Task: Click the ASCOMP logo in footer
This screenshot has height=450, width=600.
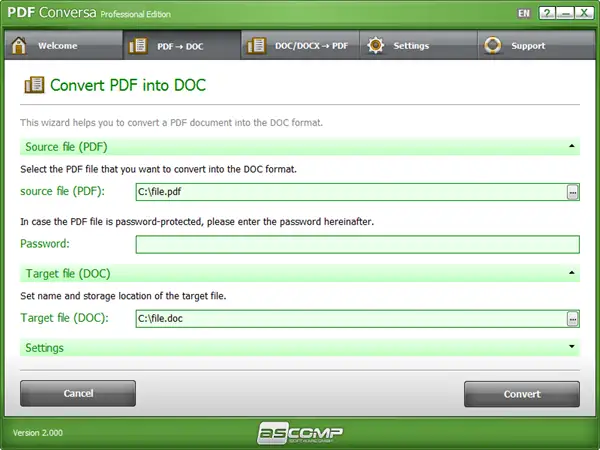Action: (300, 433)
